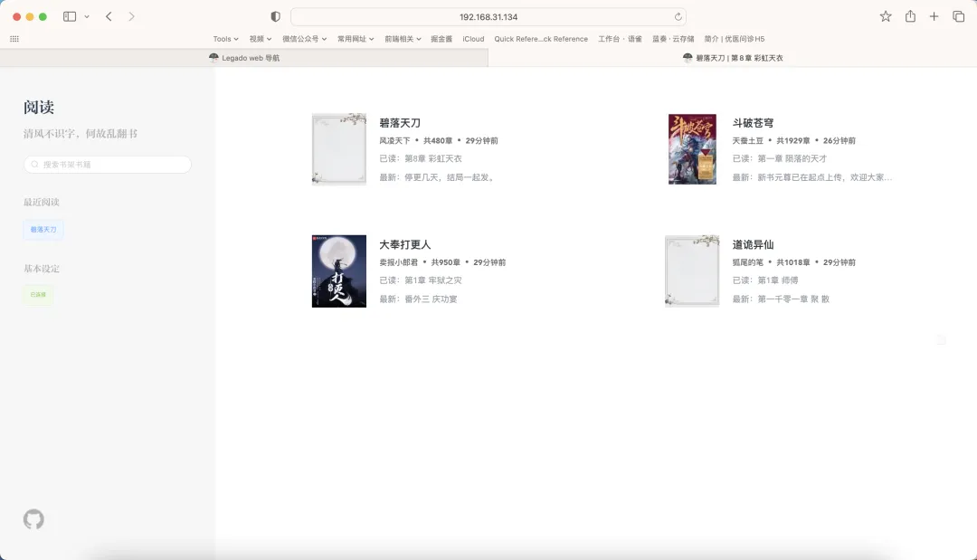This screenshot has height=560, width=977.
Task: Click the Legado web tab favicon
Action: (x=213, y=57)
